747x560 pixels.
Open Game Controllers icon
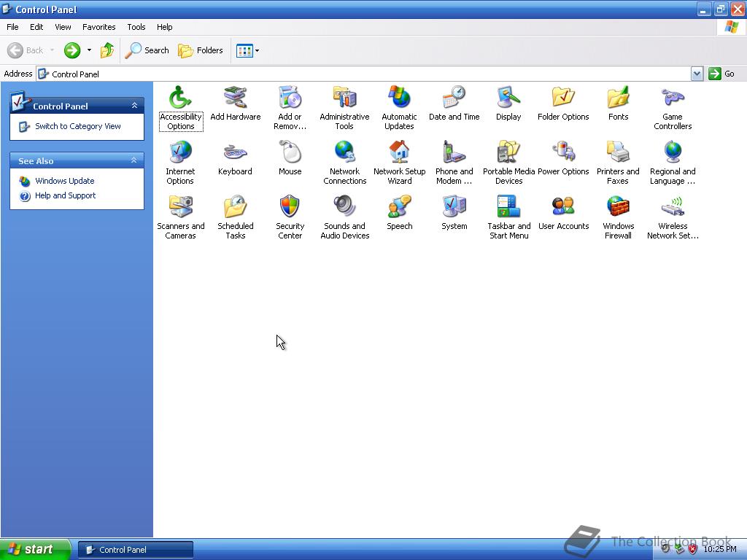[x=673, y=98]
